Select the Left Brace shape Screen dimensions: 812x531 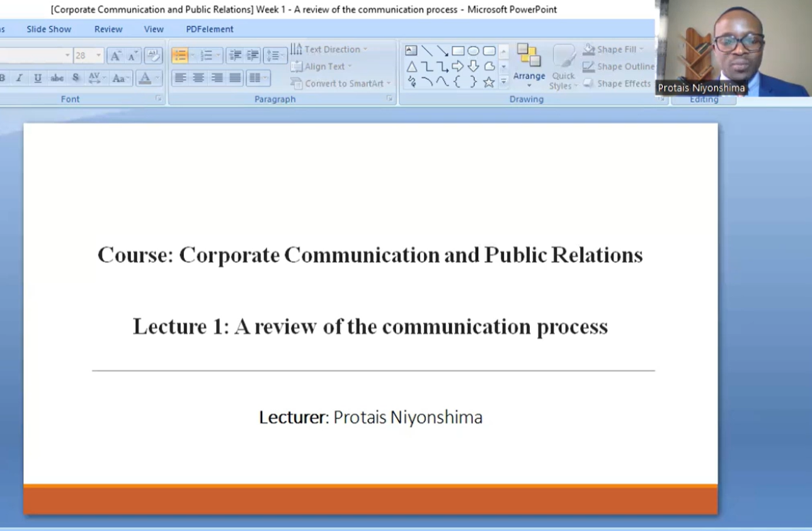point(458,82)
